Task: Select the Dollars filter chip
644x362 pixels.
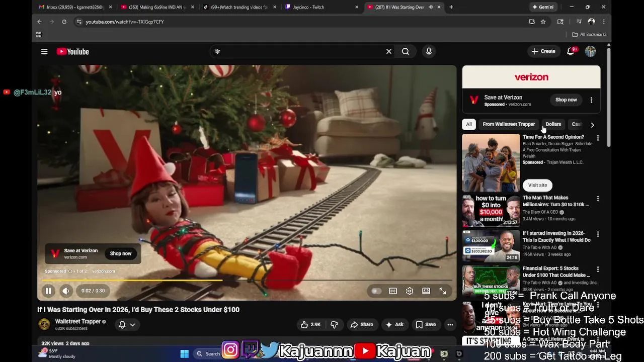Action: (553, 124)
